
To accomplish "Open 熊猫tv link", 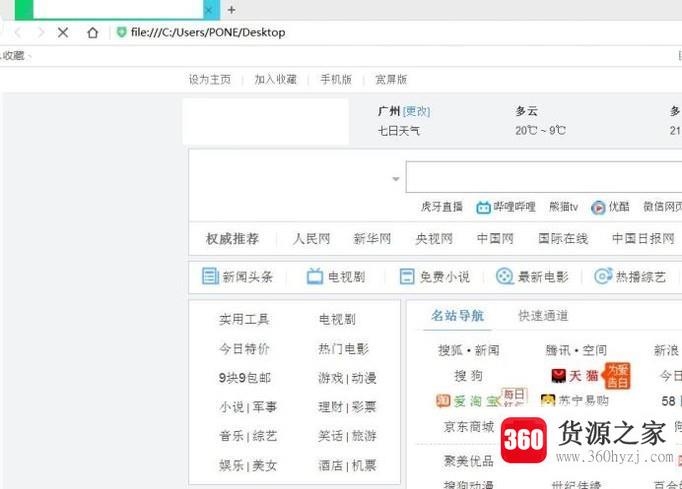I will pyautogui.click(x=563, y=207).
